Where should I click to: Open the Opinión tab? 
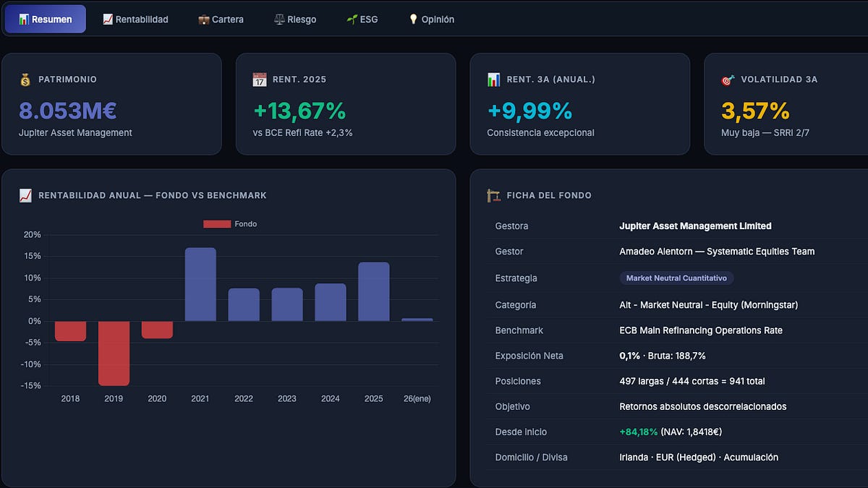(x=431, y=20)
